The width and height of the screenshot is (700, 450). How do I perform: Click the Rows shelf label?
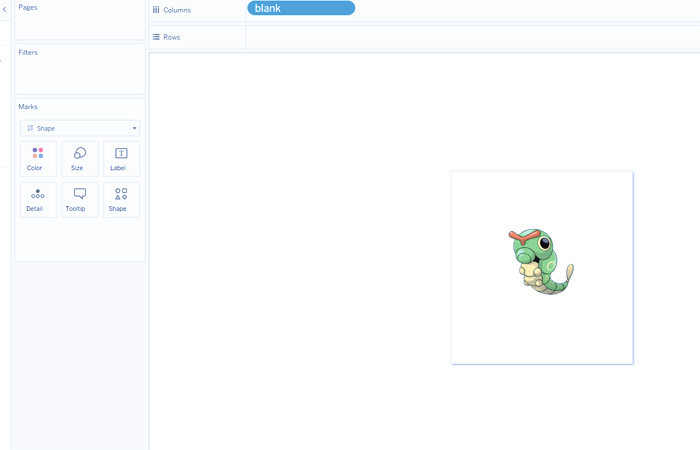171,37
